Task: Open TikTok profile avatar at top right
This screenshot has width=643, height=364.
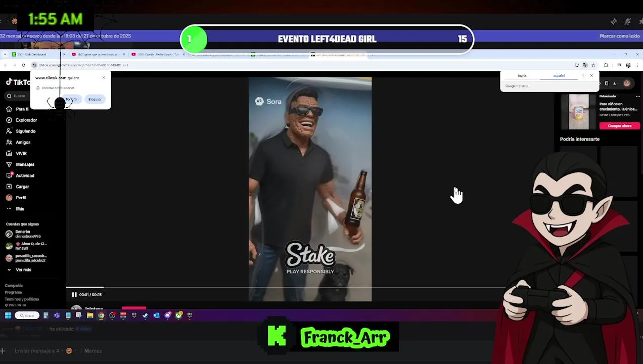Action: coord(627,83)
